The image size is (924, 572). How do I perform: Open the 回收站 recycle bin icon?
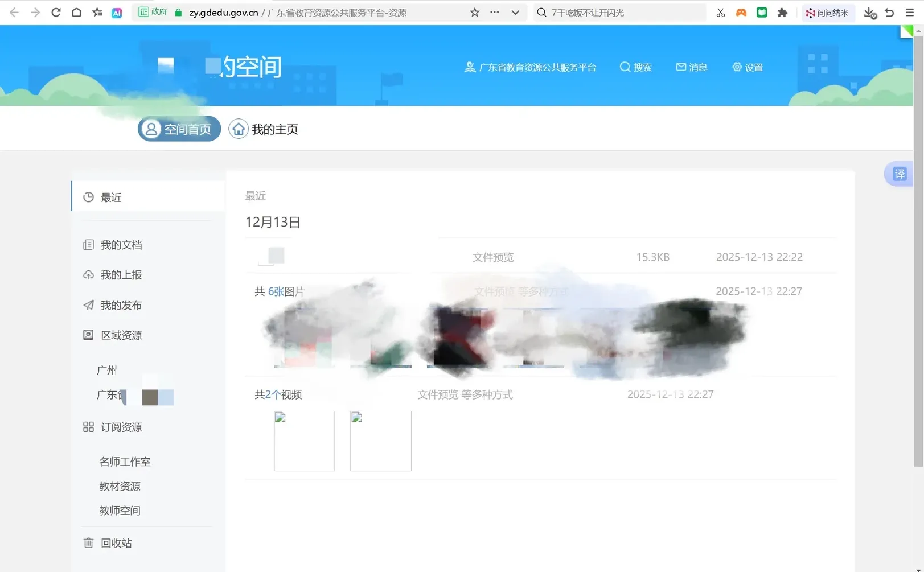pyautogui.click(x=88, y=542)
